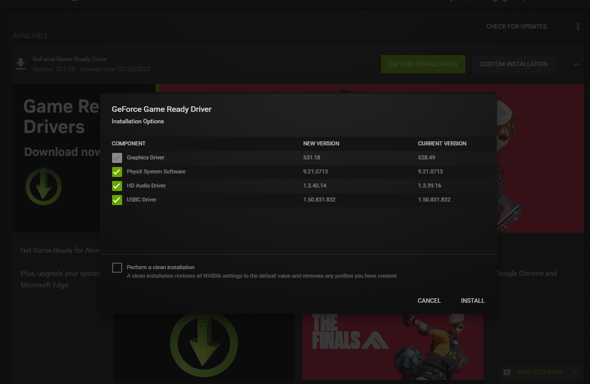The image size is (590, 384).
Task: Dismiss the send feedback bar
Action: click(x=575, y=373)
